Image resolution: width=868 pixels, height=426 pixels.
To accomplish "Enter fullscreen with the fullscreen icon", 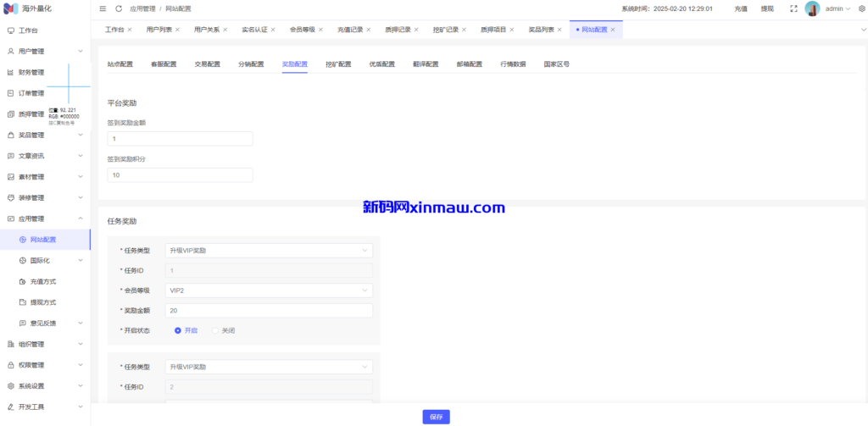I will coord(793,8).
